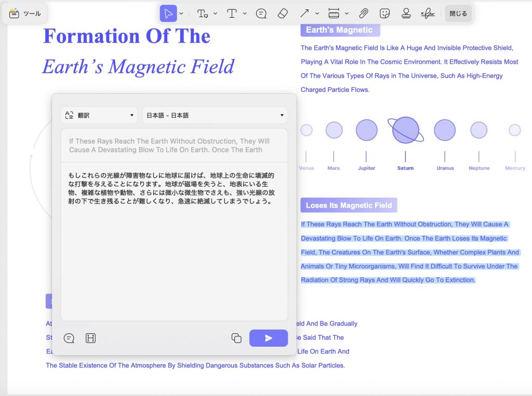Add translation as comment note icon
The height and width of the screenshot is (396, 532).
(x=69, y=338)
